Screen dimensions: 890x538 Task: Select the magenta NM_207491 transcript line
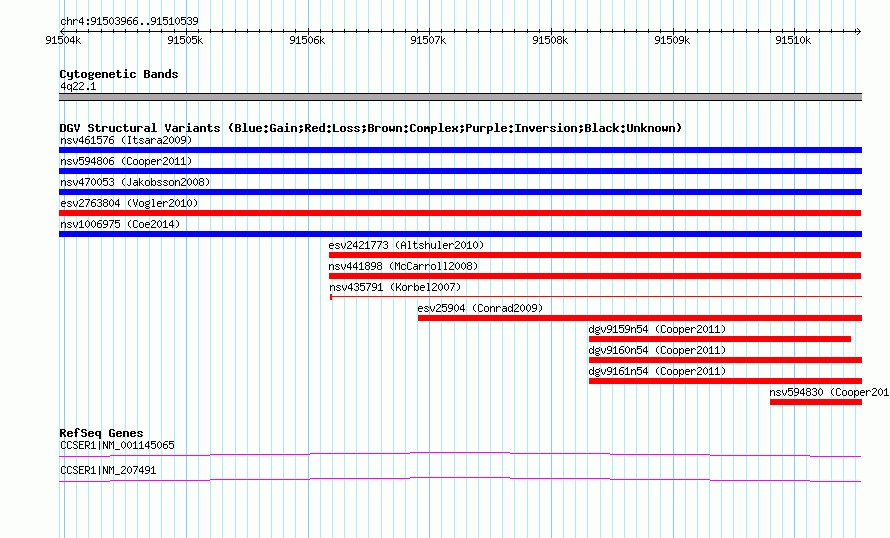coord(460,480)
